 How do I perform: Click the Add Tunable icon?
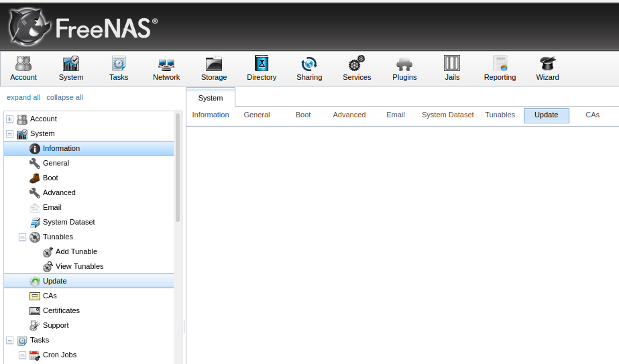(x=48, y=251)
